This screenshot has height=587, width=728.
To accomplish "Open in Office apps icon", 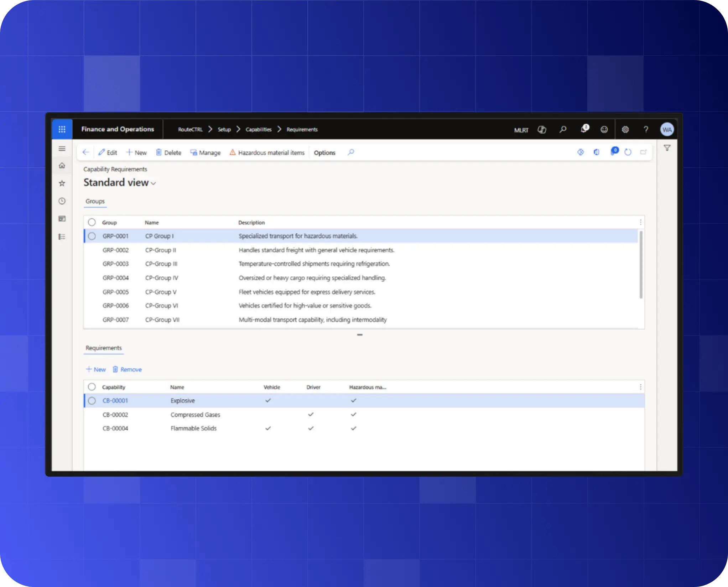I will pyautogui.click(x=597, y=152).
